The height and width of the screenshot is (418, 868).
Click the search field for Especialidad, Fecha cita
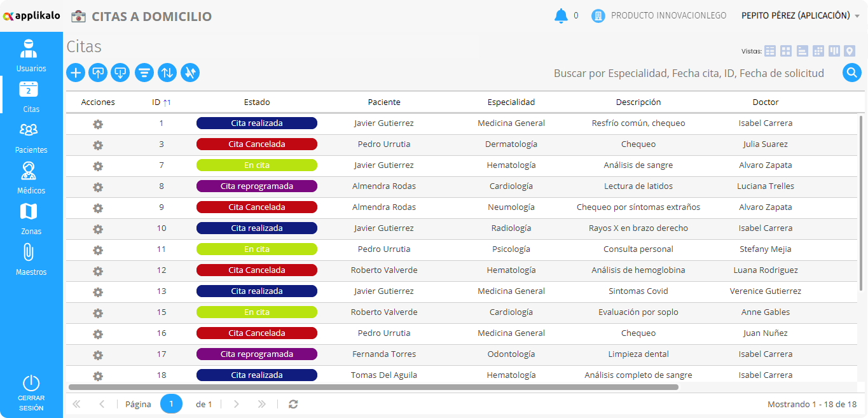[x=689, y=73]
